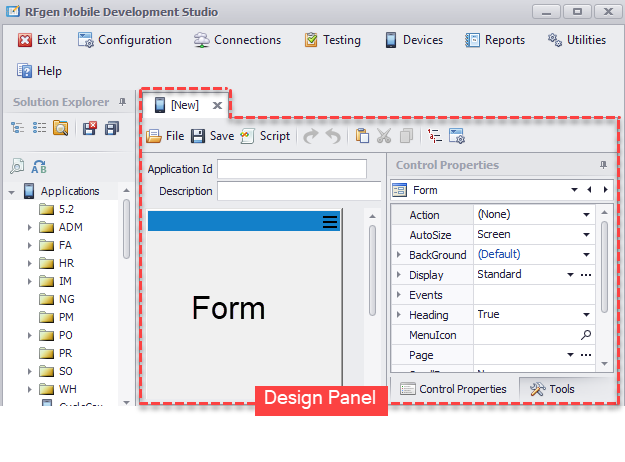This screenshot has height=462, width=625.
Task: Expand the Display property row
Action: click(x=399, y=274)
